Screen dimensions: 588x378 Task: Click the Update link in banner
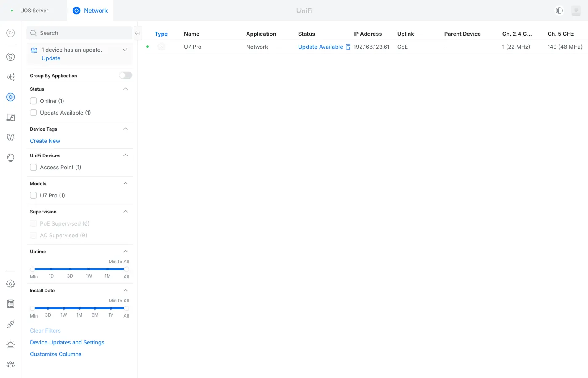click(51, 58)
